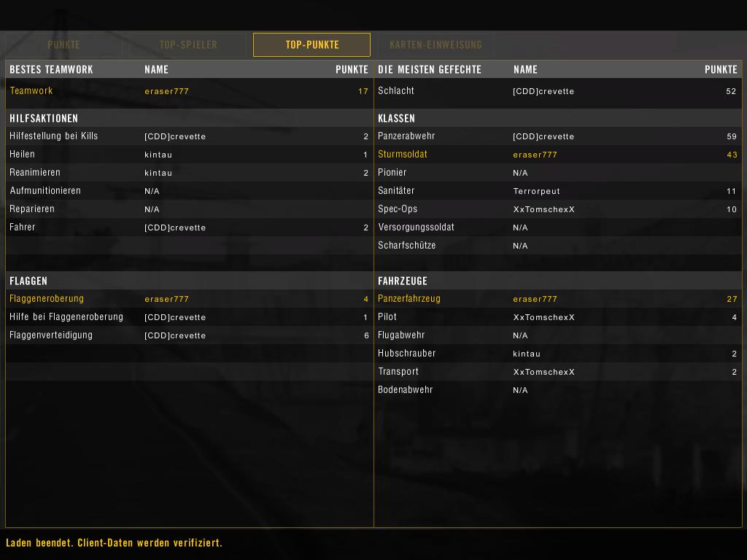This screenshot has height=560, width=747.
Task: Click the DIE MEISTEN GEFECHTE header
Action: point(430,69)
